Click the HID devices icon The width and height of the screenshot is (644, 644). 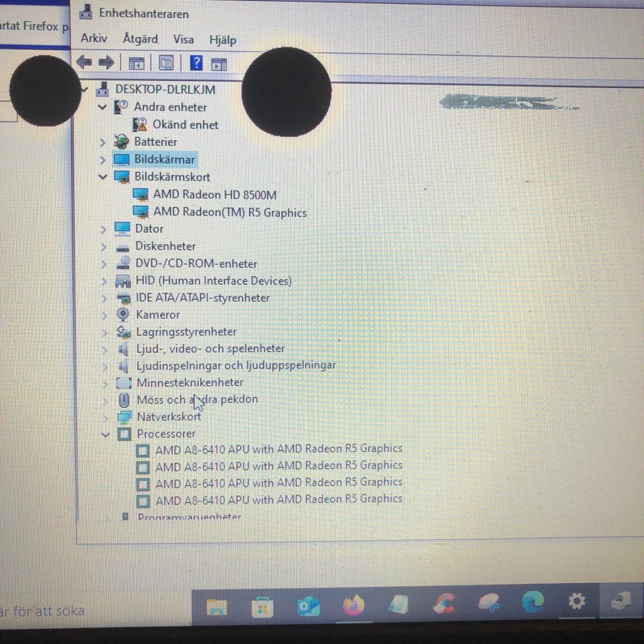pos(123,281)
